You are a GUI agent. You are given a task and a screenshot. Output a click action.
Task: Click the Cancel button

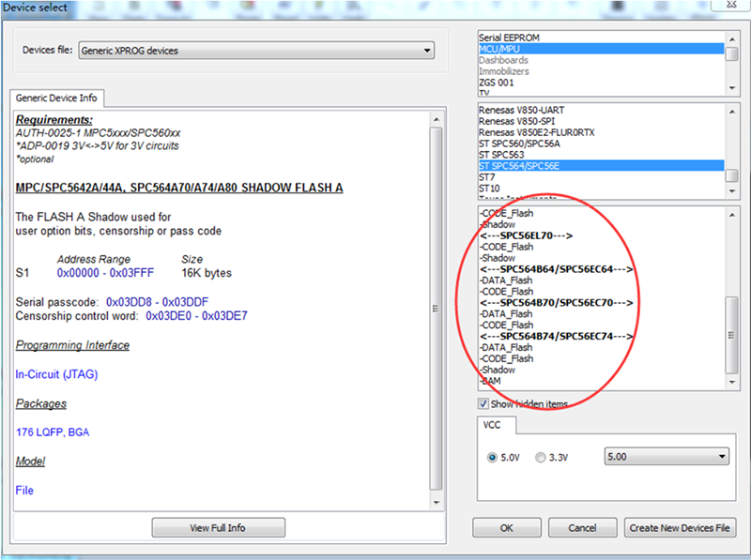point(582,528)
